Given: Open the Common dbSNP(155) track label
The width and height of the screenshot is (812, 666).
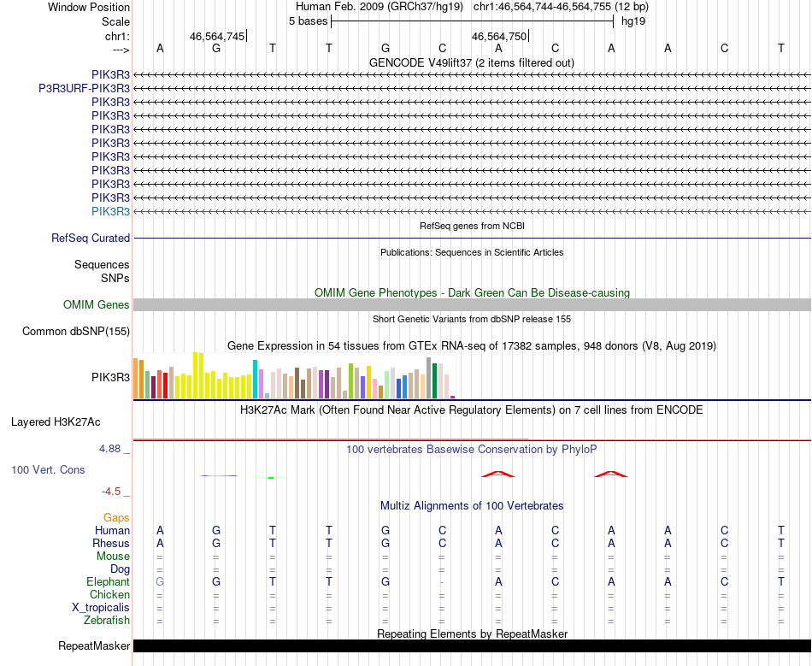Looking at the screenshot, I should click(75, 332).
